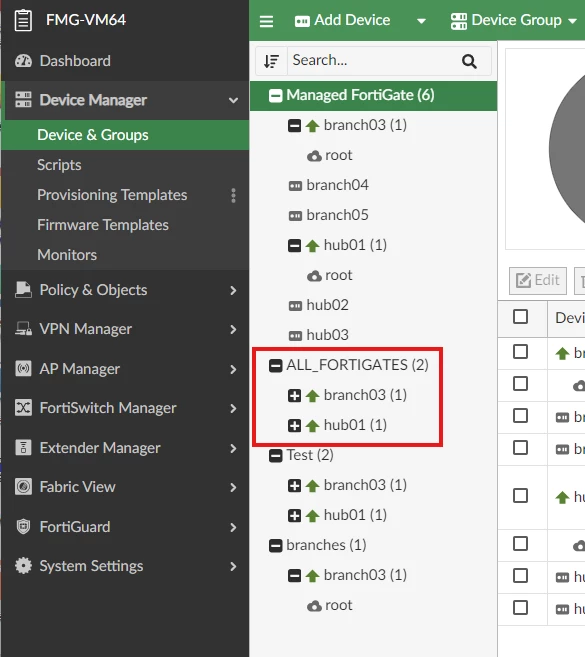Collapse branches (1) group
The height and width of the screenshot is (657, 585).
[x=275, y=546]
